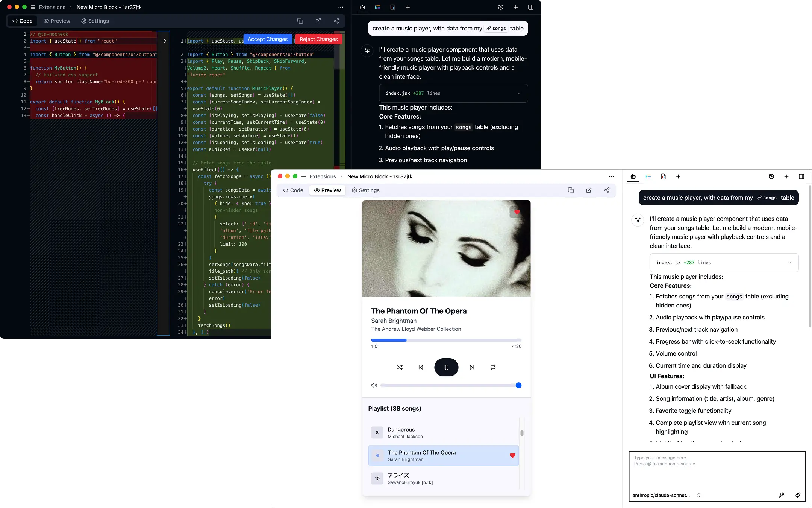Copy code using lower window copy icon

(571, 190)
